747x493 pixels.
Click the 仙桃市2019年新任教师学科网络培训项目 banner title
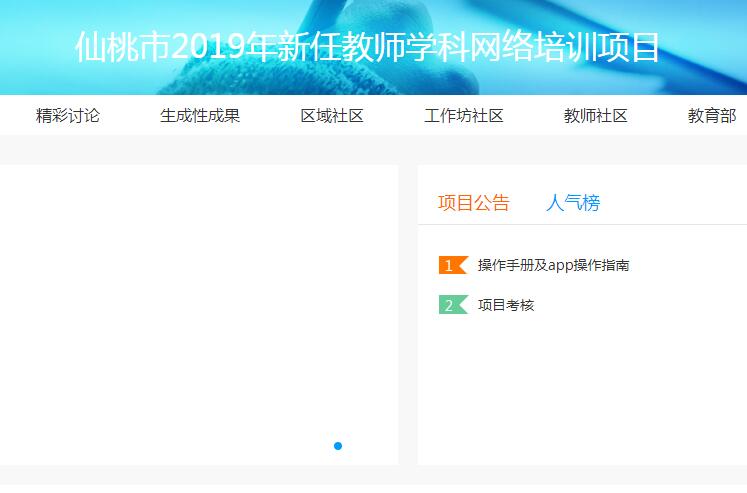click(x=367, y=47)
